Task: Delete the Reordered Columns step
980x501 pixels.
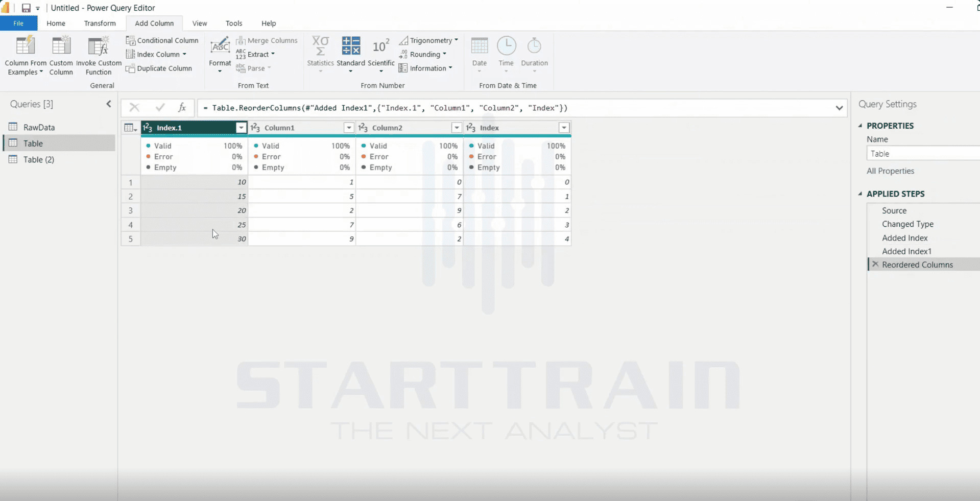Action: coord(875,265)
